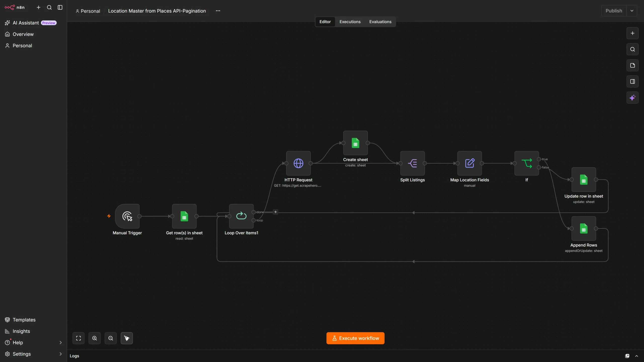Click workflow name Location Master from Places API-Pagination

(157, 11)
